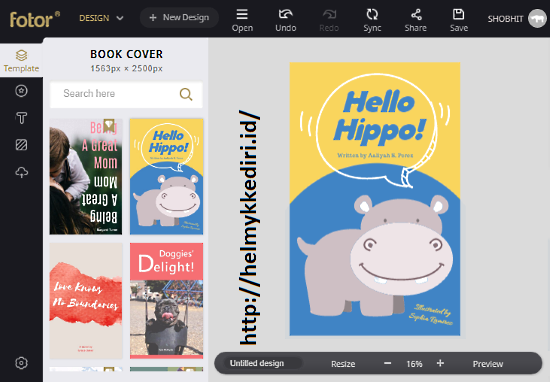Choose Hello Hippo template thumbnail

[x=167, y=176]
